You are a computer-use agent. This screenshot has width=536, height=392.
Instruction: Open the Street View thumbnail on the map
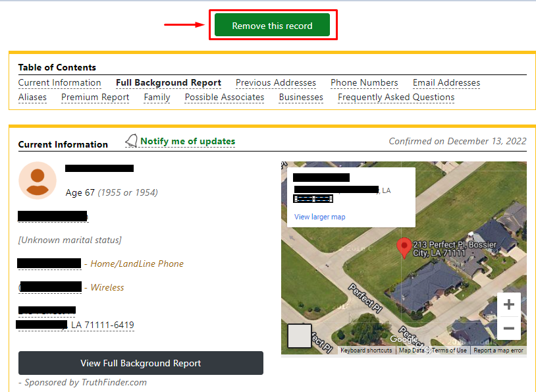[299, 337]
